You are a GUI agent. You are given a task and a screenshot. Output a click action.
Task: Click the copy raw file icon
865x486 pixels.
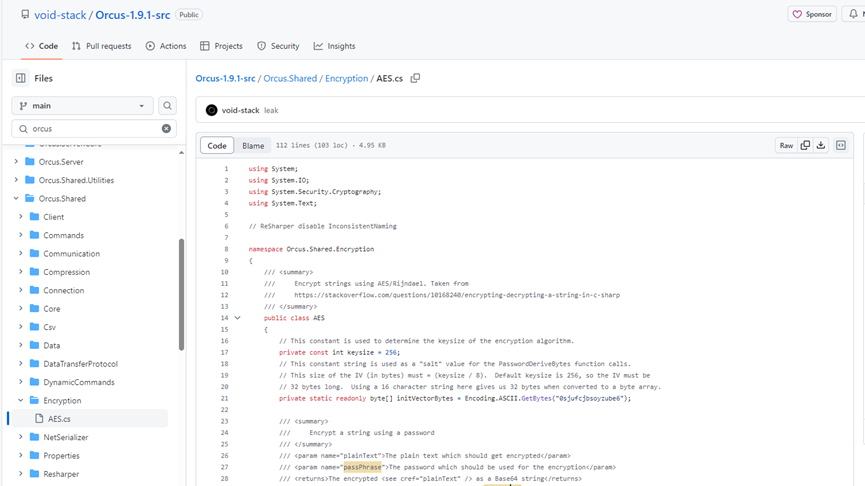[x=805, y=145]
